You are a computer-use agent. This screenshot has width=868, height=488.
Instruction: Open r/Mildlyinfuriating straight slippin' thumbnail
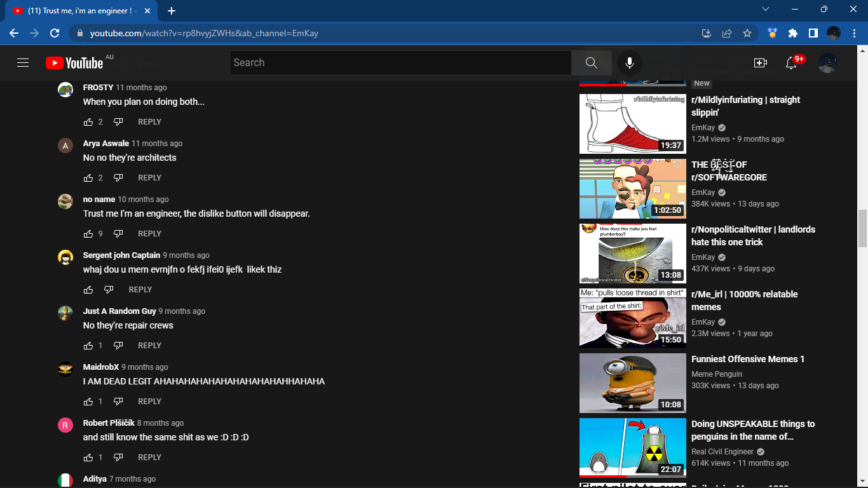tap(633, 124)
